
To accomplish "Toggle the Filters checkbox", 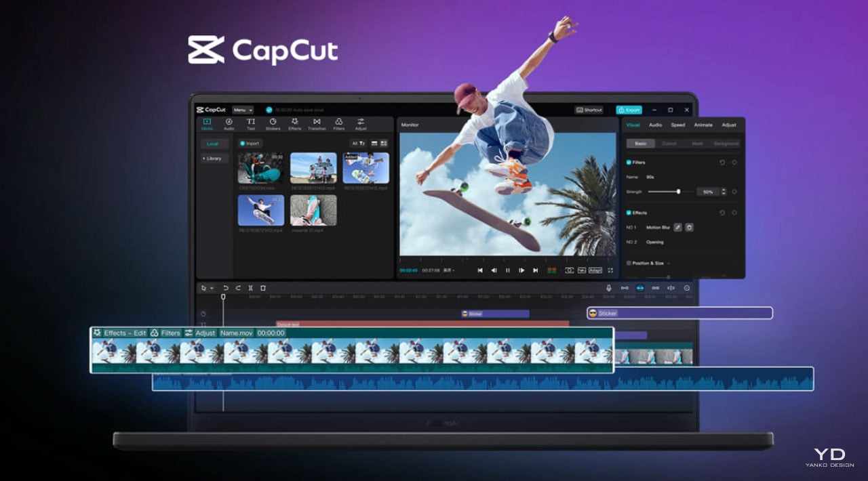I will point(629,163).
